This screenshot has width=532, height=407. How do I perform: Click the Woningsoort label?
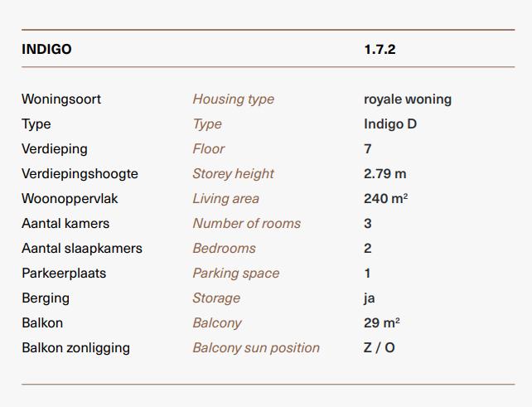click(x=61, y=99)
